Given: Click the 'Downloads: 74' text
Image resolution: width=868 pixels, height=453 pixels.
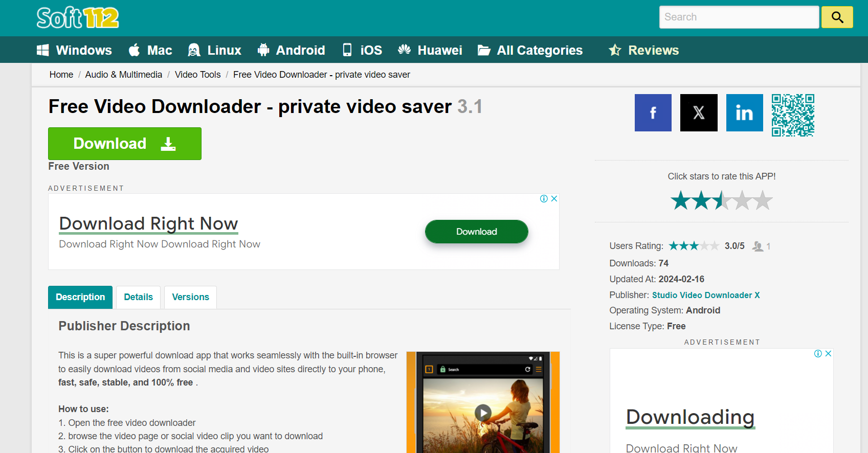Looking at the screenshot, I should point(639,263).
